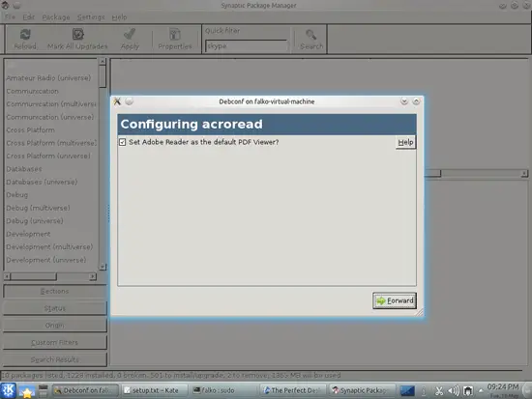Click the desktop pager widget in panel

tap(407, 391)
